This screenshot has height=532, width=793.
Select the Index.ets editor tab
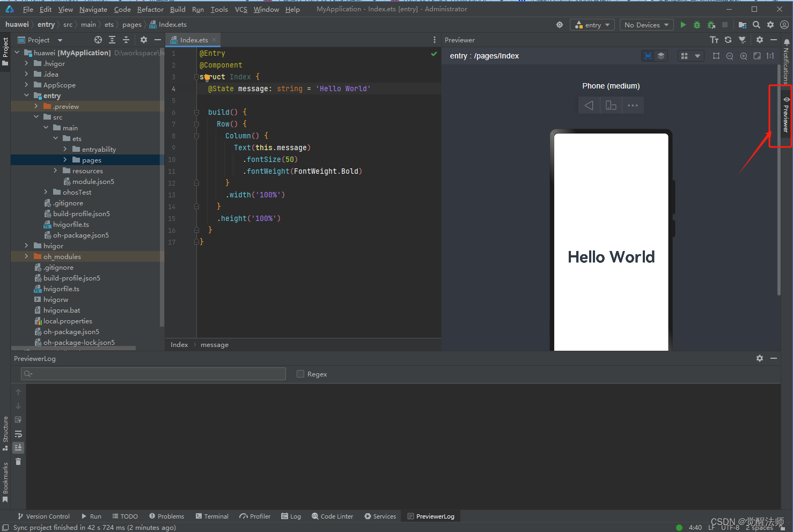[194, 40]
